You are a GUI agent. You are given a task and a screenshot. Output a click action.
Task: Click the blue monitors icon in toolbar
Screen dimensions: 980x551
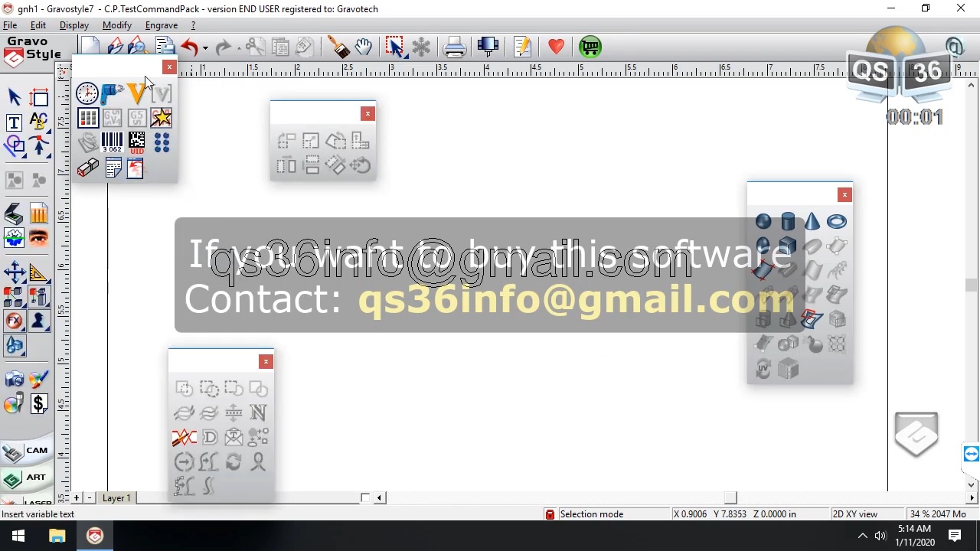pyautogui.click(x=488, y=47)
